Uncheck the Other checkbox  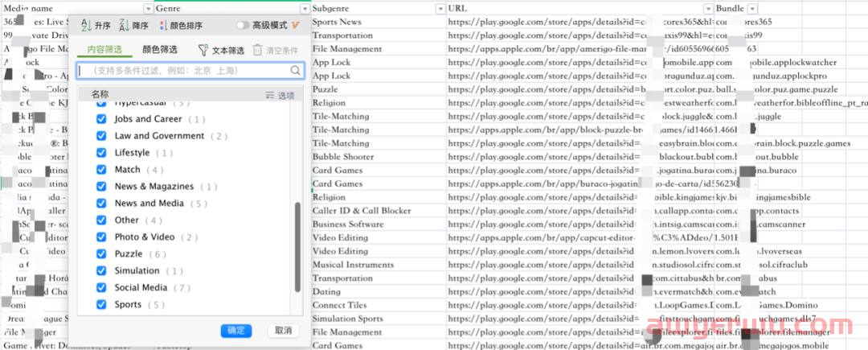[x=101, y=220]
